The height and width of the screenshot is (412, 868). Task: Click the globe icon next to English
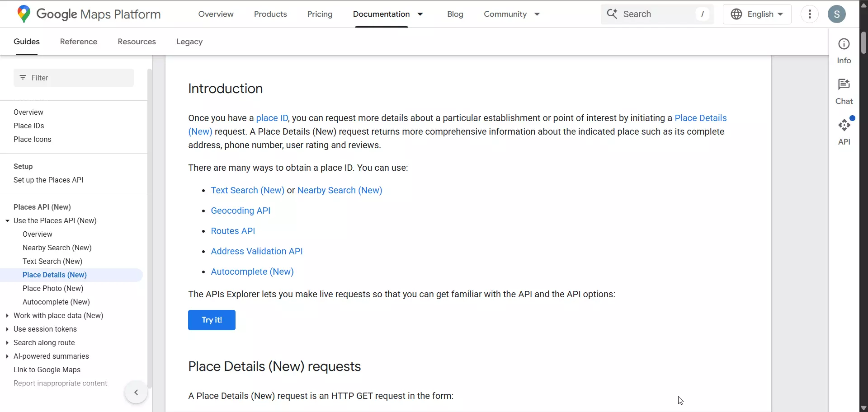click(736, 14)
